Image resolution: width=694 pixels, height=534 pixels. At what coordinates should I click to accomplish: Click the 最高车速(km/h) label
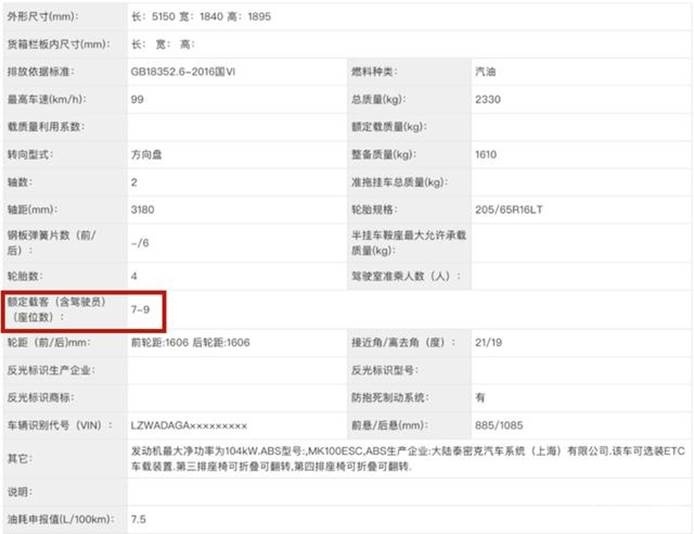click(x=46, y=99)
